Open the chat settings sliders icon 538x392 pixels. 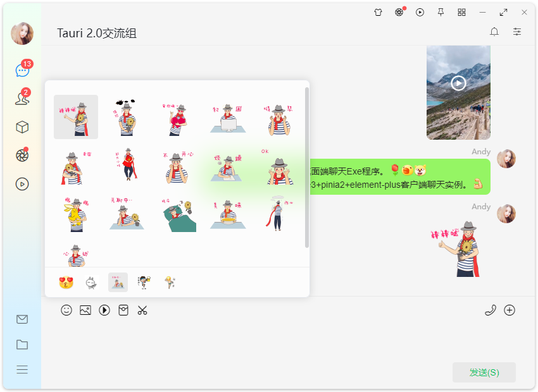pos(517,32)
